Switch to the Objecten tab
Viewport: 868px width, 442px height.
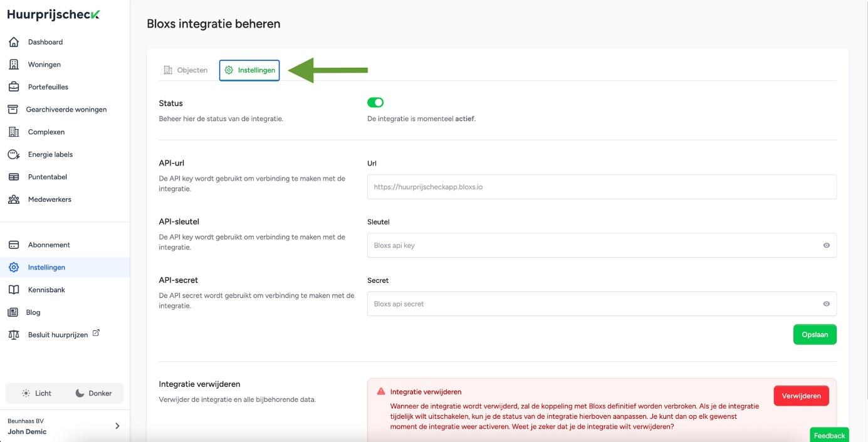click(186, 70)
